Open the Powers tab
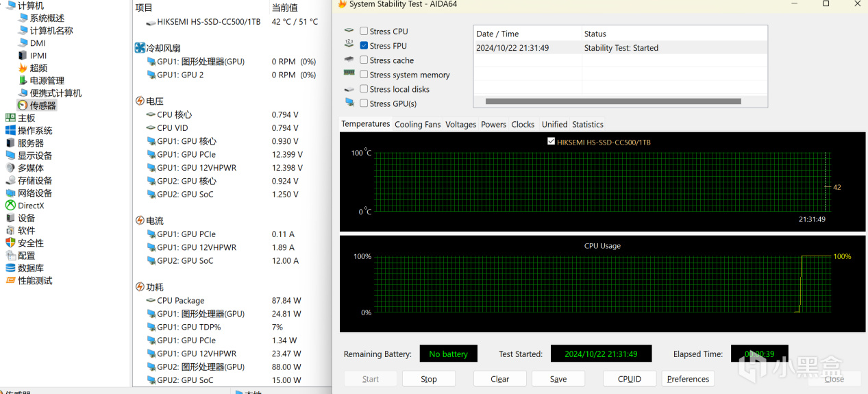Viewport: 868px width, 394px height. [493, 125]
